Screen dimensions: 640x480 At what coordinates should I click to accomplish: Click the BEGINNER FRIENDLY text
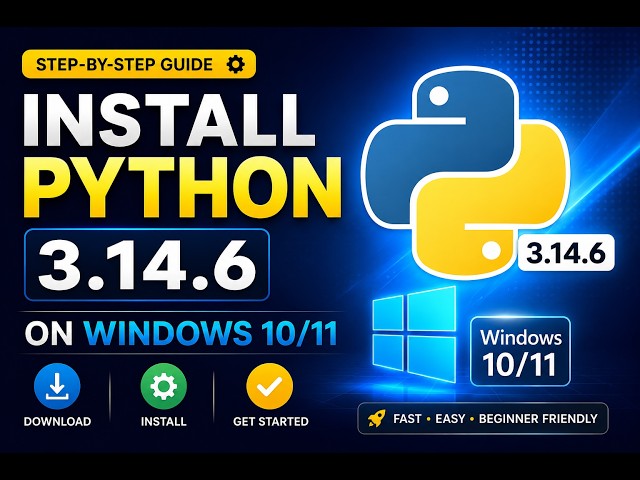pyautogui.click(x=538, y=419)
